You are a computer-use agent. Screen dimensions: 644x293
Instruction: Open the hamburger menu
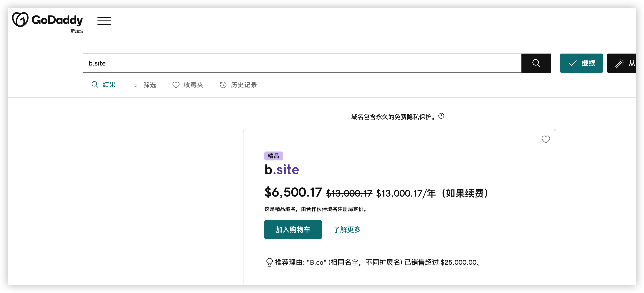(x=104, y=21)
